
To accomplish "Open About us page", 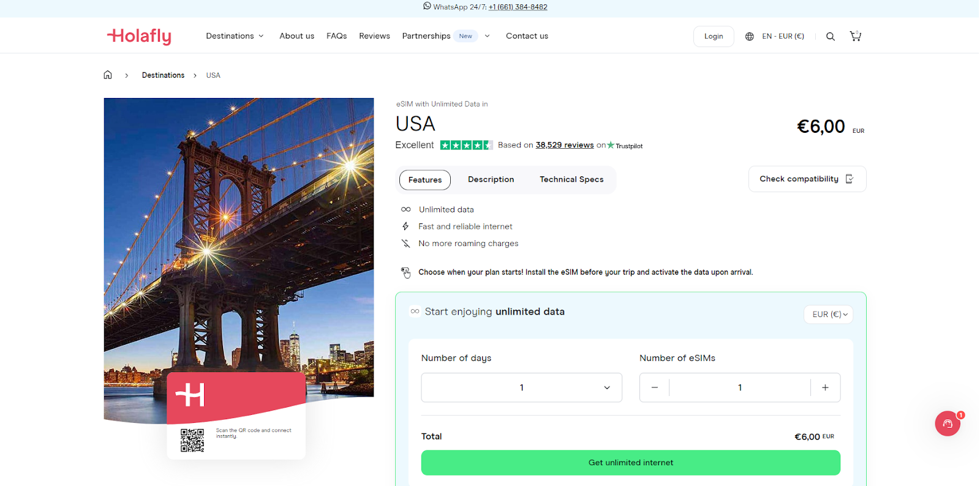I will pyautogui.click(x=296, y=36).
